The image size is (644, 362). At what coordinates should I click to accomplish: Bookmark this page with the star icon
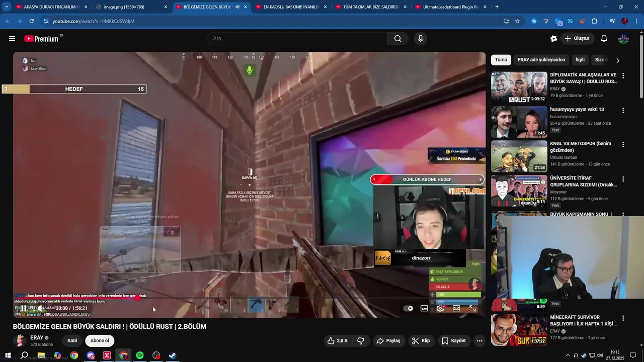pos(517,21)
